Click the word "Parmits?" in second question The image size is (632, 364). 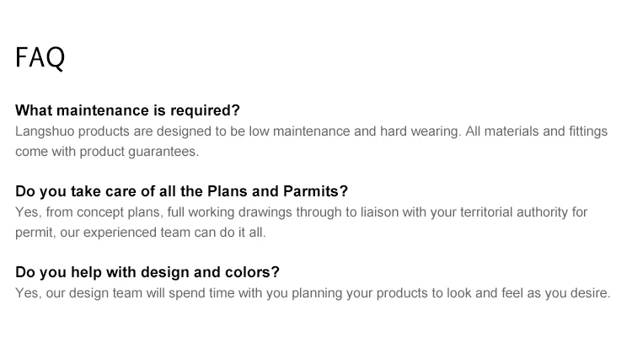[316, 191]
